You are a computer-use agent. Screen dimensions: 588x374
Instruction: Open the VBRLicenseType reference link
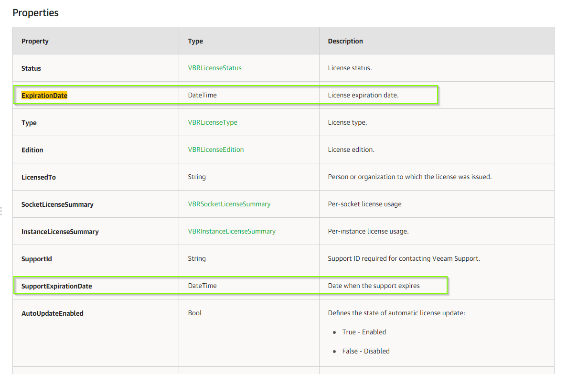[x=213, y=122]
